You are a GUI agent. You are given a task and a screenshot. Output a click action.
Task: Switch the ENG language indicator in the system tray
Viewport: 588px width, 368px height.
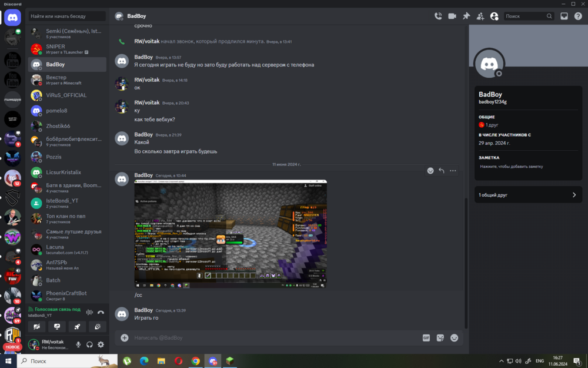coord(540,361)
